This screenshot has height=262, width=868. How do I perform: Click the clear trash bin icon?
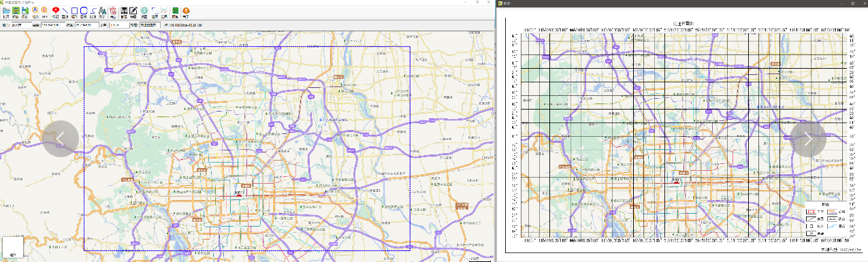113,11
